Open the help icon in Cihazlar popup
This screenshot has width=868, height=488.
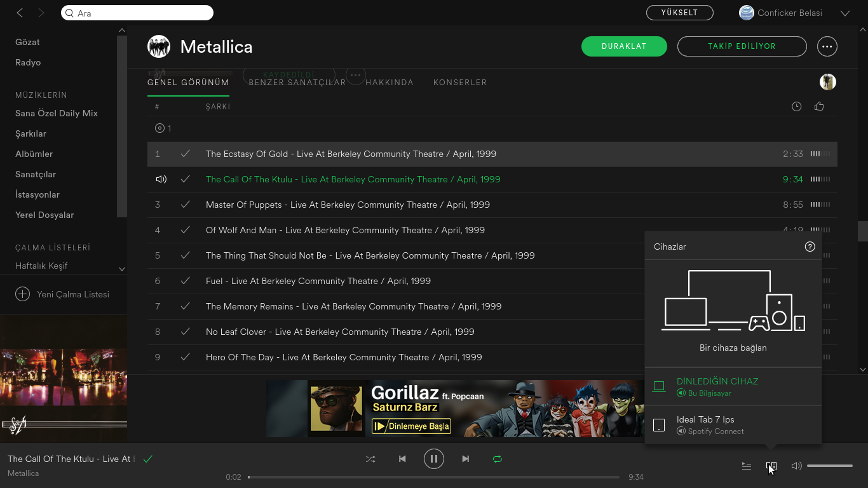810,247
